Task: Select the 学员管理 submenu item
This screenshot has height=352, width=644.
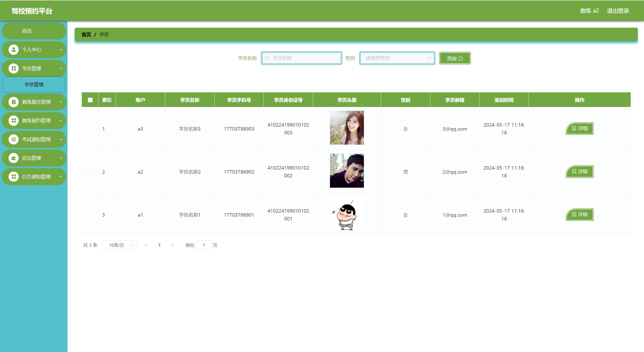Action: click(x=34, y=85)
